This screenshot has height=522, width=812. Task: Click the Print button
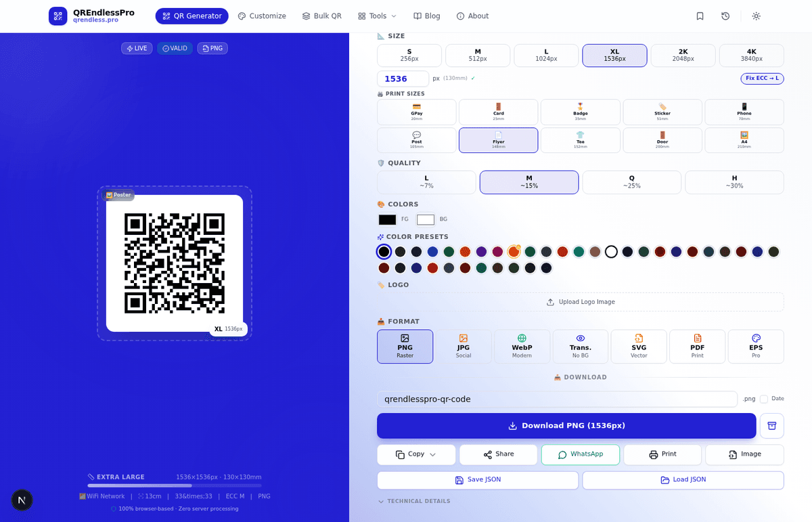[x=662, y=454]
